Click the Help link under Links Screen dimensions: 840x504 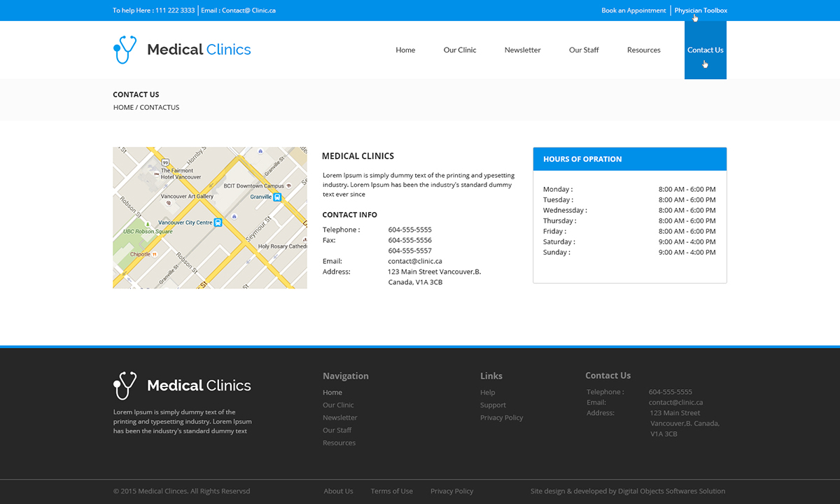487,392
